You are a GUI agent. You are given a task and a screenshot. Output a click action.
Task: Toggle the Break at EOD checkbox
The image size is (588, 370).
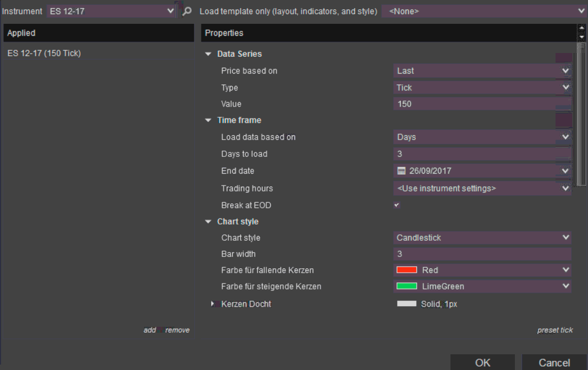[397, 206]
